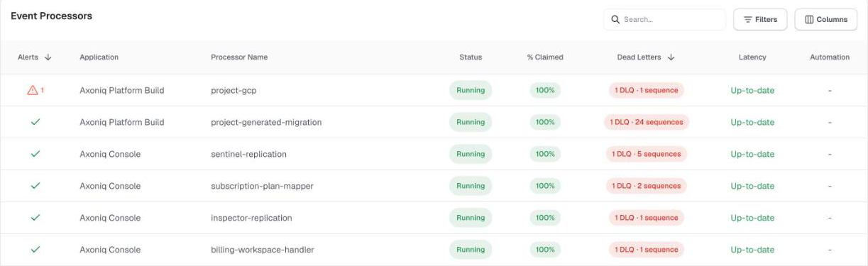The image size is (868, 266).
Task: Open the Columns chooser button
Action: pos(826,20)
